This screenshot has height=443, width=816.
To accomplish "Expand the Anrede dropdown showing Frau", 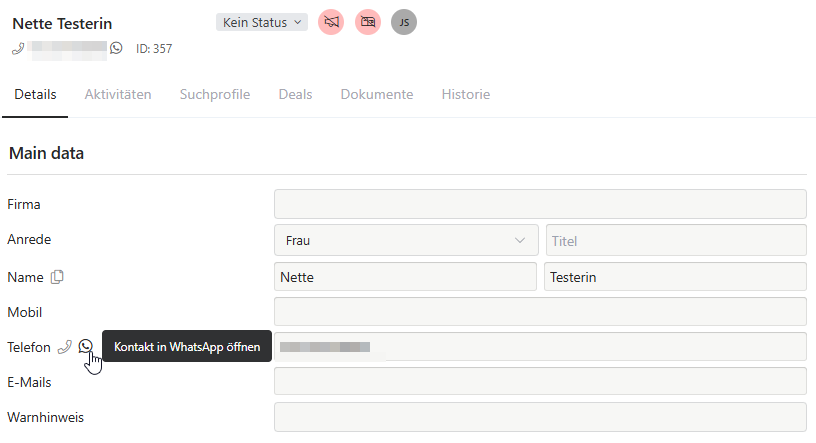I will tap(405, 240).
